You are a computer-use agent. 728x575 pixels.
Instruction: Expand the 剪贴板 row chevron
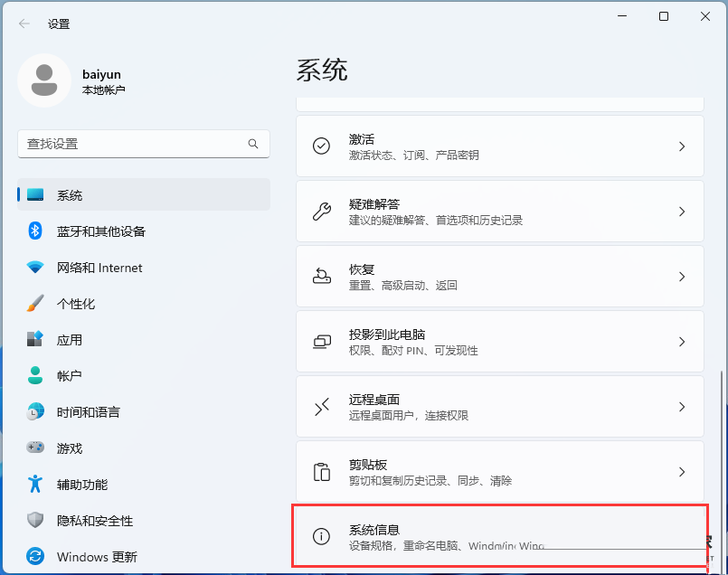[682, 471]
